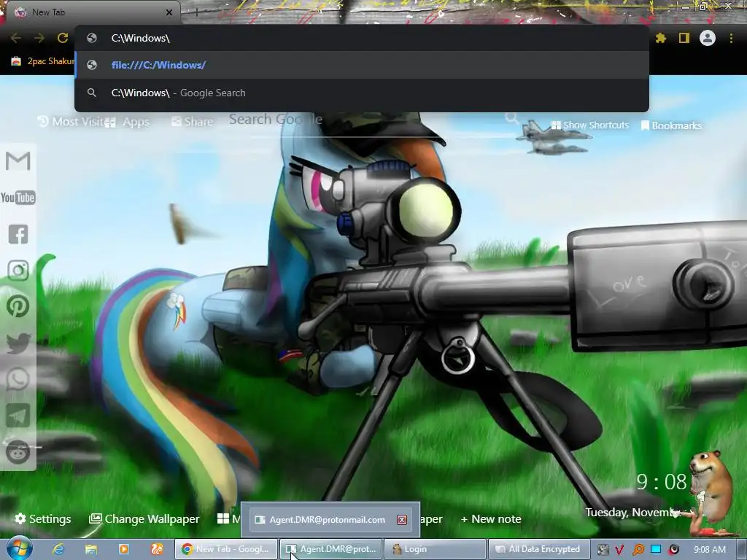747x560 pixels.
Task: Click the system tray clock showing 9:08 AM
Action: click(x=710, y=550)
